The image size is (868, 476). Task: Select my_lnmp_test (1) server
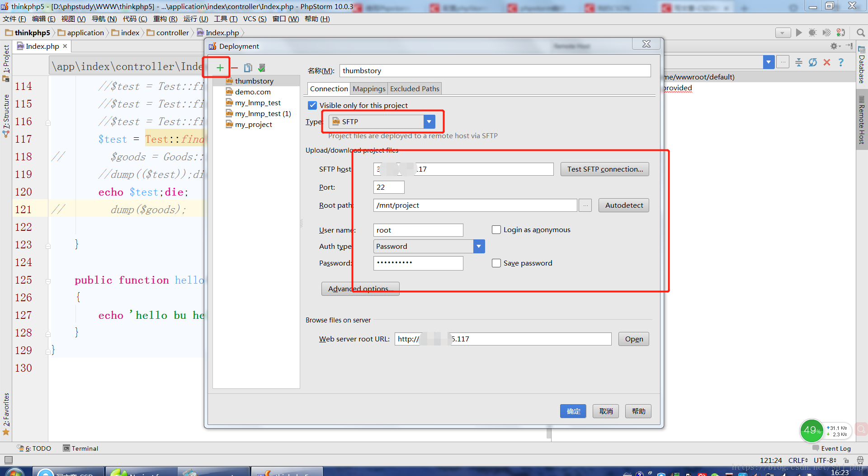(263, 114)
